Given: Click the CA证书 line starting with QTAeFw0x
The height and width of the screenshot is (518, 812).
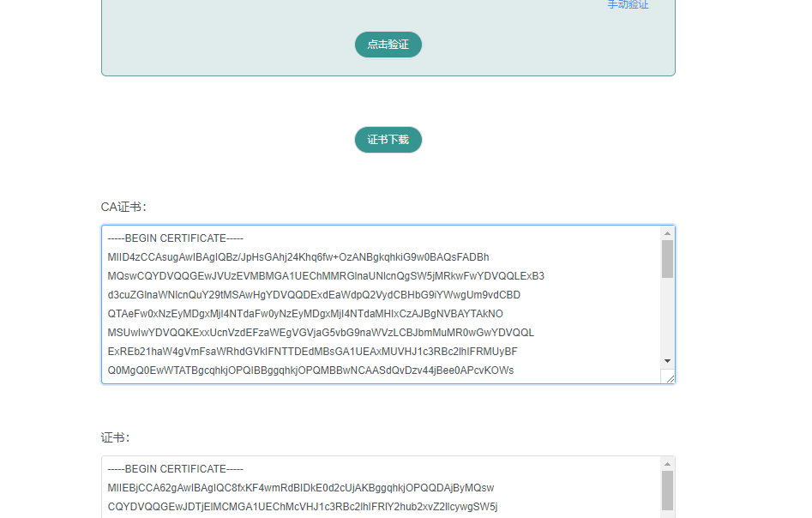Looking at the screenshot, I should [305, 314].
